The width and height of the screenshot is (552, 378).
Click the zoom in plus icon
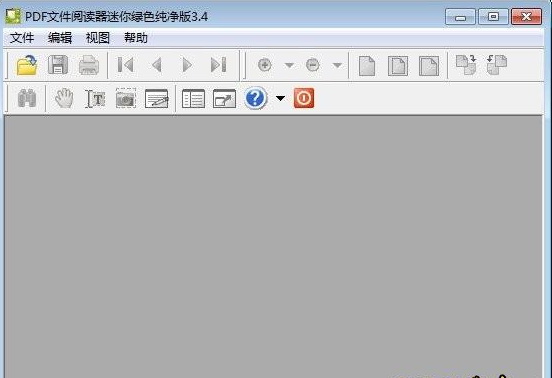(264, 65)
